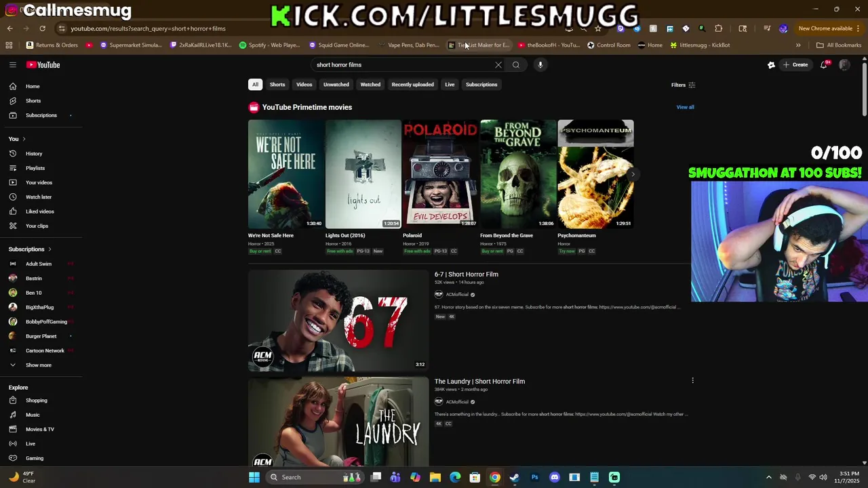Clear the search box with the X
868x488 pixels.
pos(498,65)
